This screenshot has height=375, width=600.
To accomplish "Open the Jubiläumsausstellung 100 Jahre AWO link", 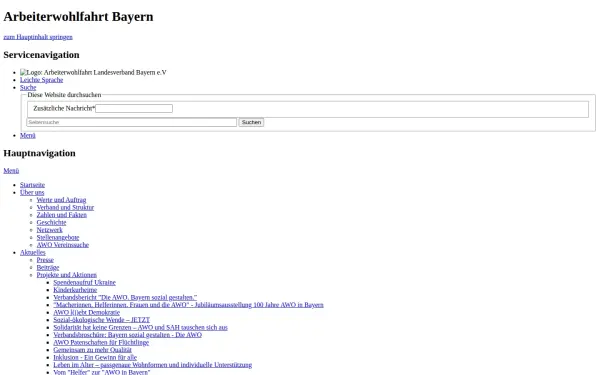I will (x=189, y=305).
